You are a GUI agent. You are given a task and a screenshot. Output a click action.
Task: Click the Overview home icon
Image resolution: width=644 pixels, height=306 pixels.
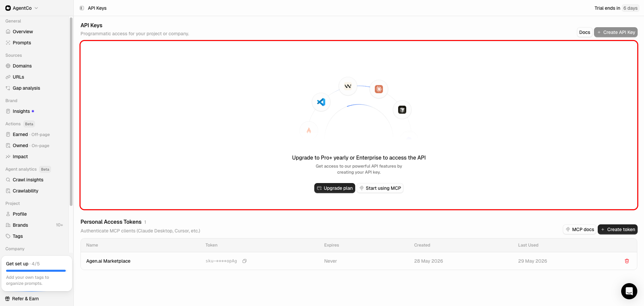point(8,32)
